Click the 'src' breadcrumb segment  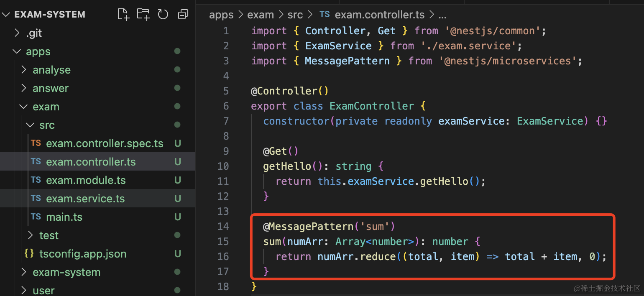point(295,15)
